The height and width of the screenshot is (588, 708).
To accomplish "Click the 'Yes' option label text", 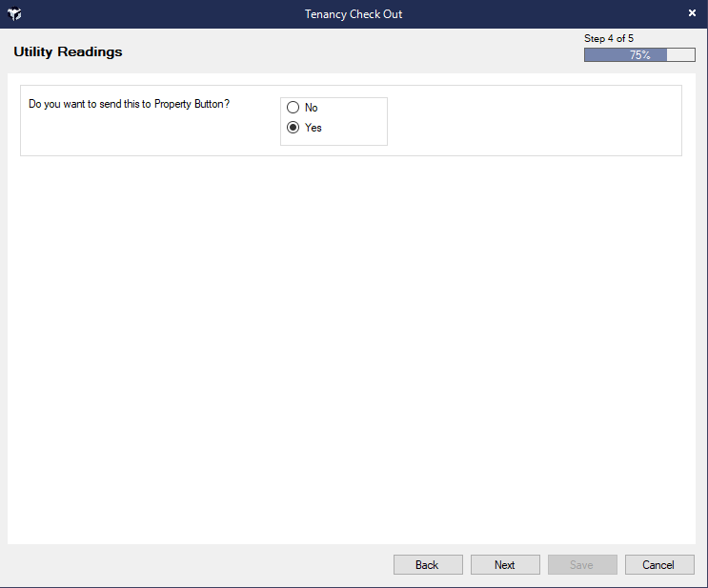I will pyautogui.click(x=314, y=128).
